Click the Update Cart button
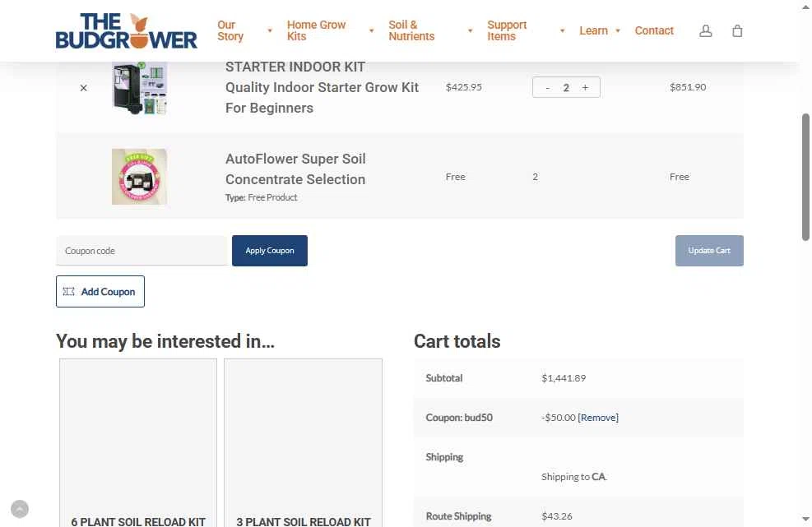 [709, 251]
